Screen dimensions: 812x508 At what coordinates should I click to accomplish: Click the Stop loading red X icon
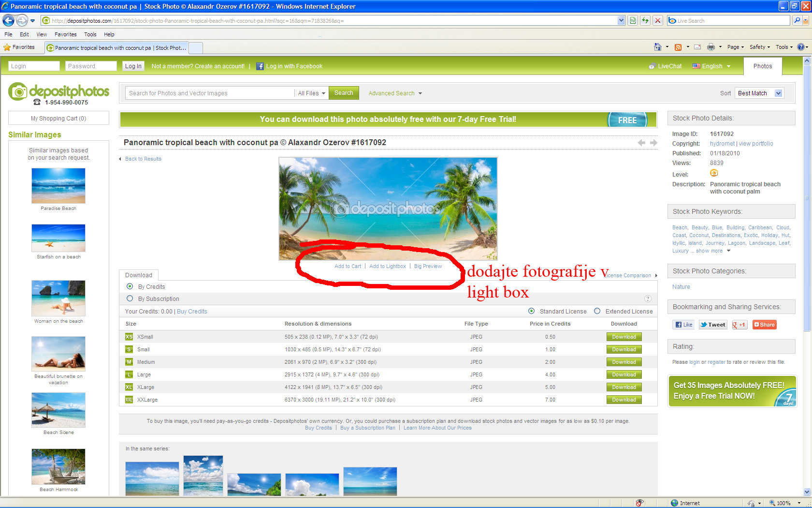658,20
